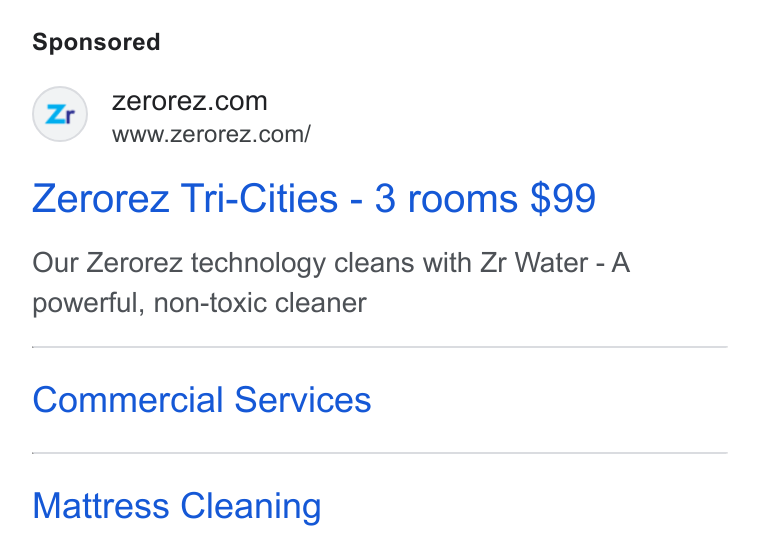This screenshot has width=760, height=558.
Task: Click the word "Cleaning" in the sitelink
Action: click(x=251, y=507)
